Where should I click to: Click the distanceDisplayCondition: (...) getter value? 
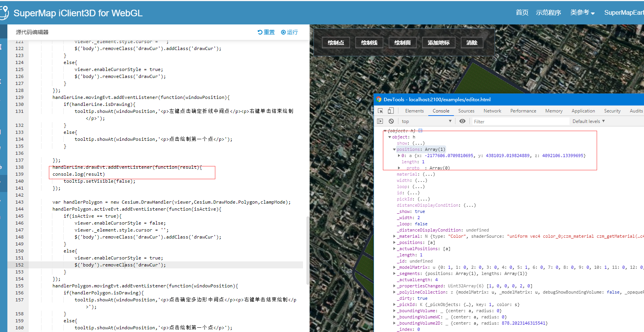pyautogui.click(x=470, y=205)
